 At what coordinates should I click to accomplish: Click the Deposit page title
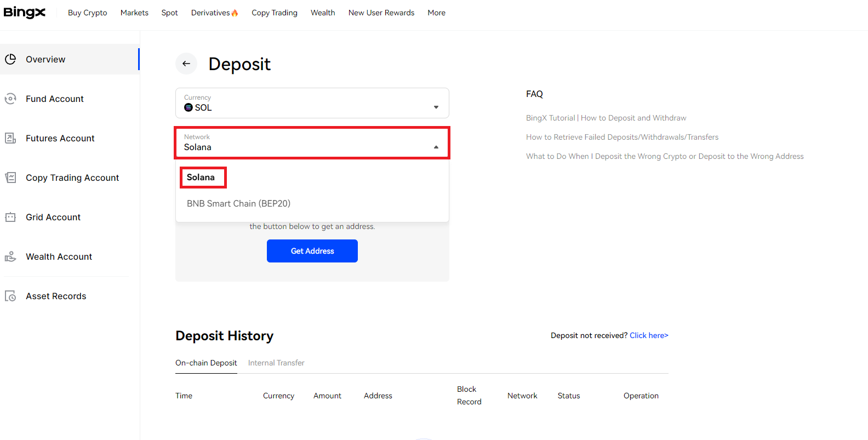(239, 64)
